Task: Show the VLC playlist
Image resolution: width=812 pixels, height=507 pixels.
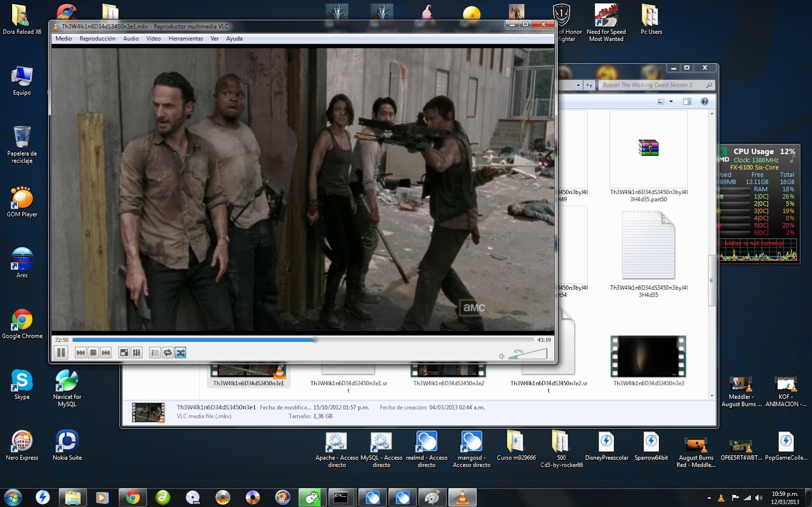Action: tap(155, 353)
